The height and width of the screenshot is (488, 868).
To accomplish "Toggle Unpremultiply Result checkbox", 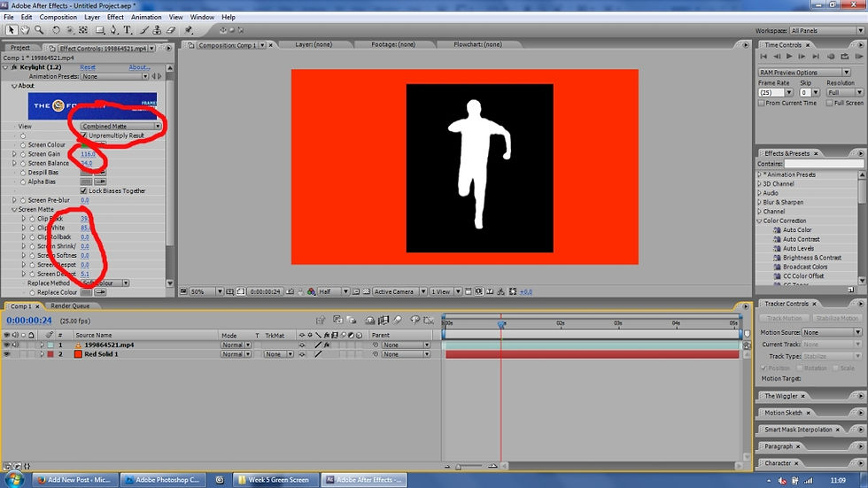I will click(x=84, y=136).
